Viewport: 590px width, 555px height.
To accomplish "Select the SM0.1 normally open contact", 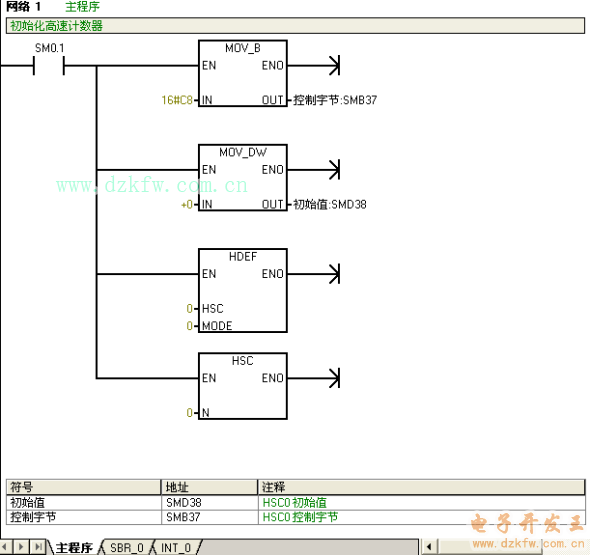I will 49,65.
